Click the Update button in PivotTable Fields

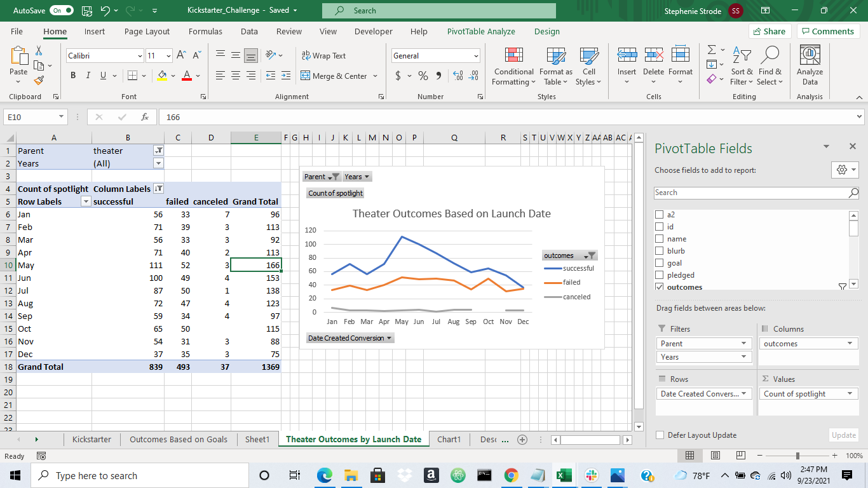(843, 435)
